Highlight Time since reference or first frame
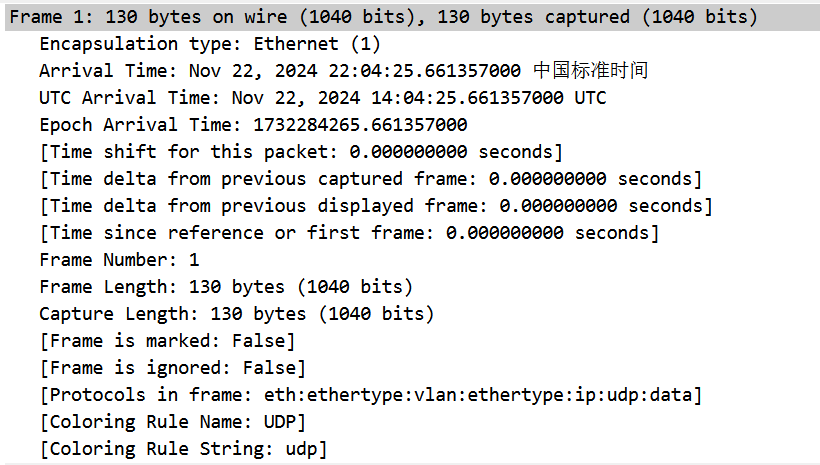Image resolution: width=820 pixels, height=465 pixels. pos(349,233)
